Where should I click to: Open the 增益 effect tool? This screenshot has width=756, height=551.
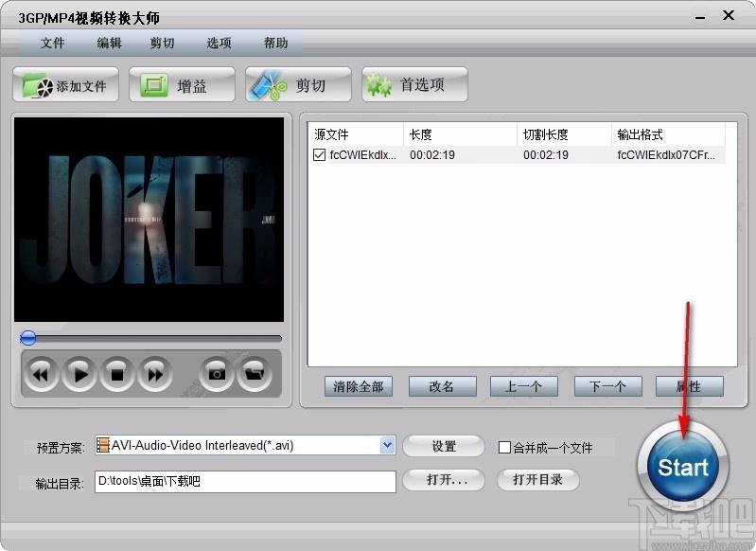coord(182,85)
